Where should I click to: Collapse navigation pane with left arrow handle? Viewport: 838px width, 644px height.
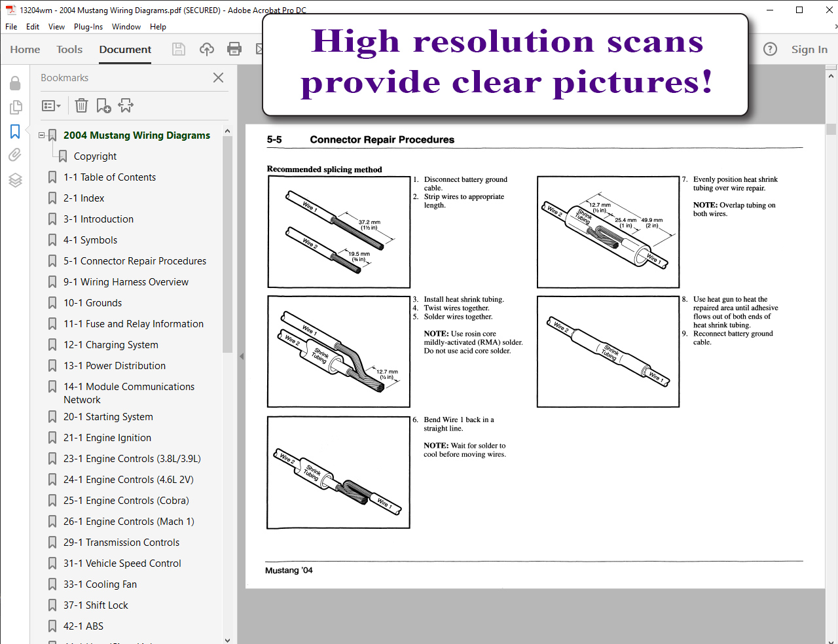241,356
